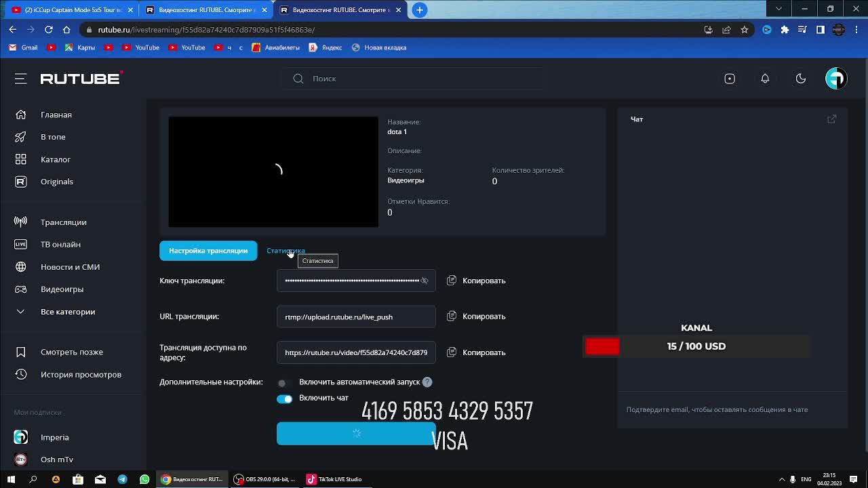The height and width of the screenshot is (488, 868).
Task: Open the tab search dropdown arrow
Action: pyautogui.click(x=778, y=9)
